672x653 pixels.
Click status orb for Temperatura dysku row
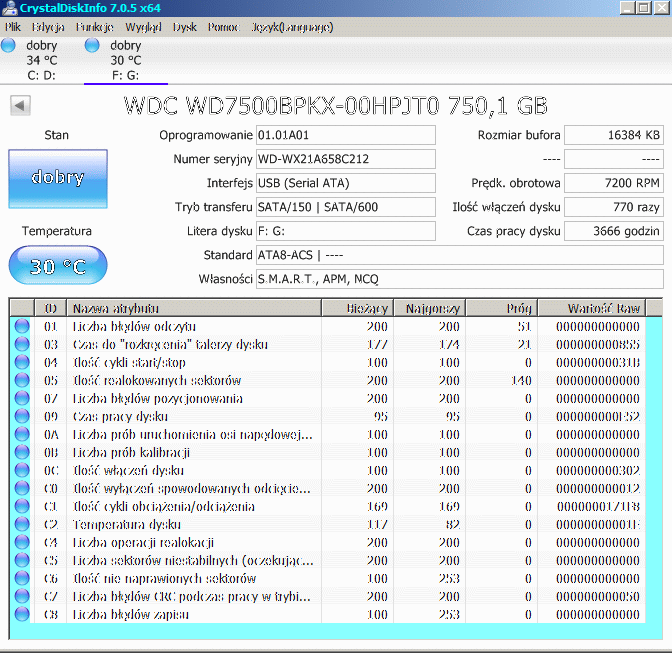[22, 525]
